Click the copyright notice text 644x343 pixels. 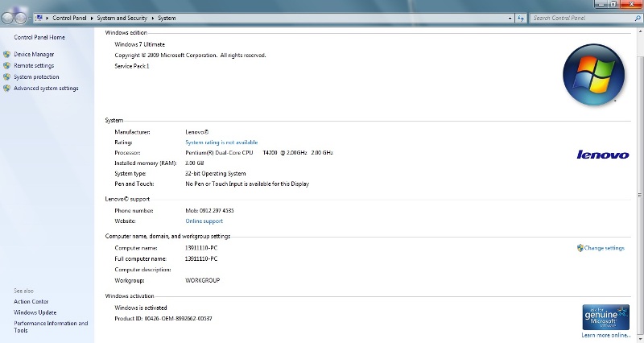190,56
